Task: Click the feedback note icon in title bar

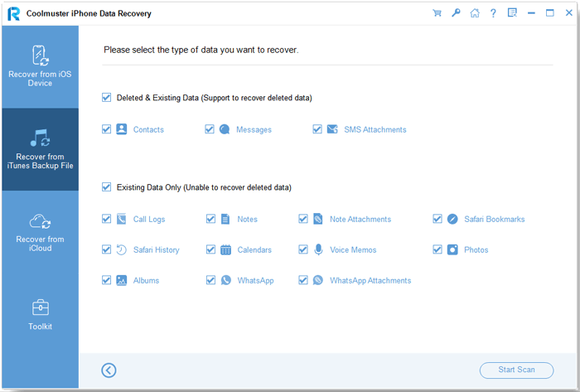Action: coord(512,13)
